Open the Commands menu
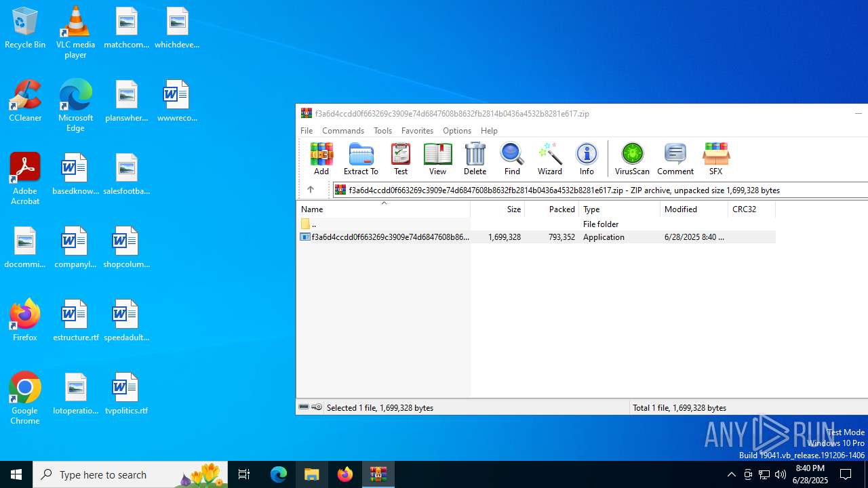868x488 pixels. pyautogui.click(x=343, y=130)
